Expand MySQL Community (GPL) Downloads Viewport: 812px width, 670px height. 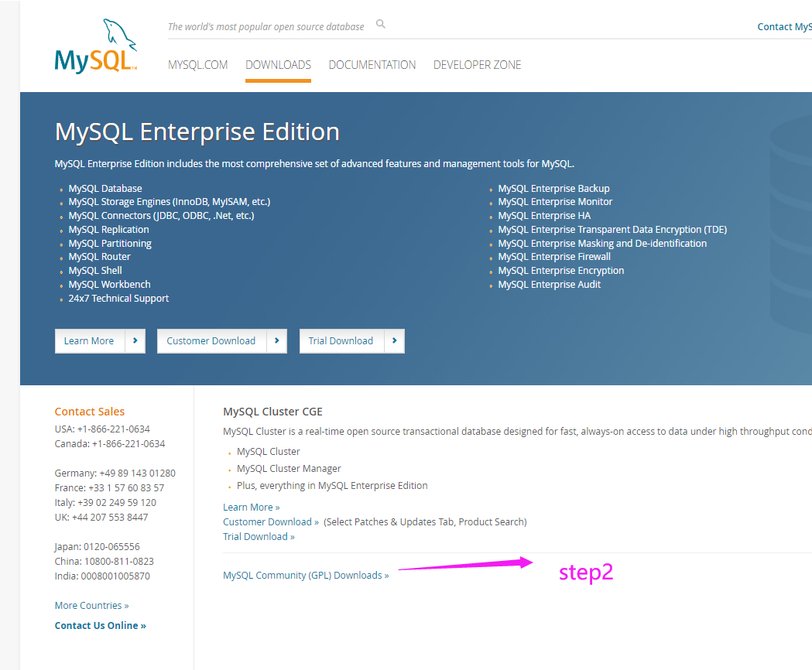[305, 575]
